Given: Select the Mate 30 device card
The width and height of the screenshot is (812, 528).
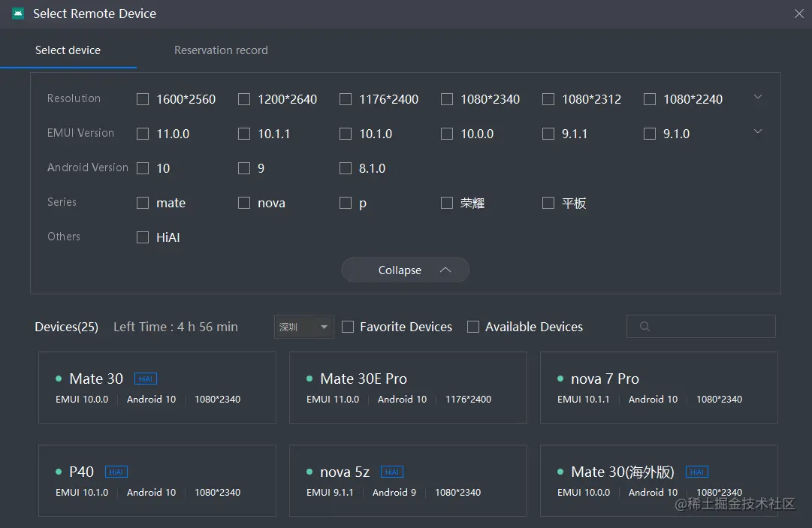Looking at the screenshot, I should [x=158, y=388].
